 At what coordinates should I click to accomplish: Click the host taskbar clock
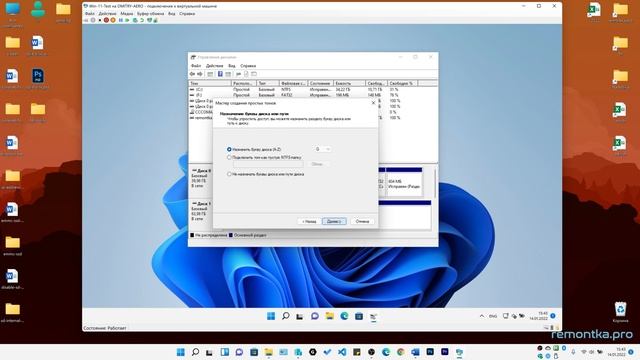tap(617, 352)
